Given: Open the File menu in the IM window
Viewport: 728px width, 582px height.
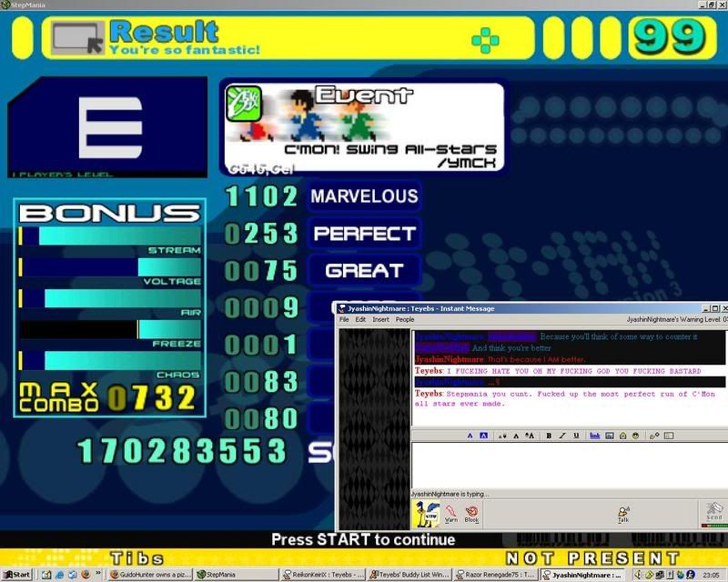Looking at the screenshot, I should pos(344,319).
